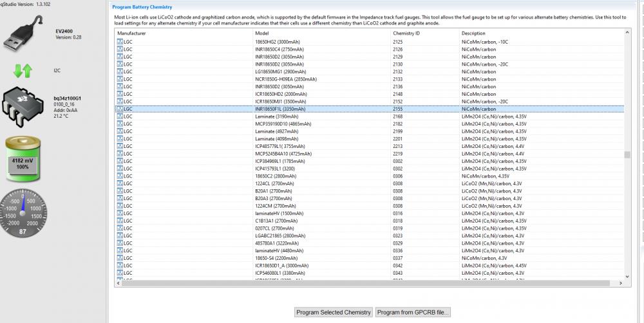The width and height of the screenshot is (644, 323).
Task: Click the row icon for ICR18650MJ1 (3500mAh)
Action: coord(120,102)
